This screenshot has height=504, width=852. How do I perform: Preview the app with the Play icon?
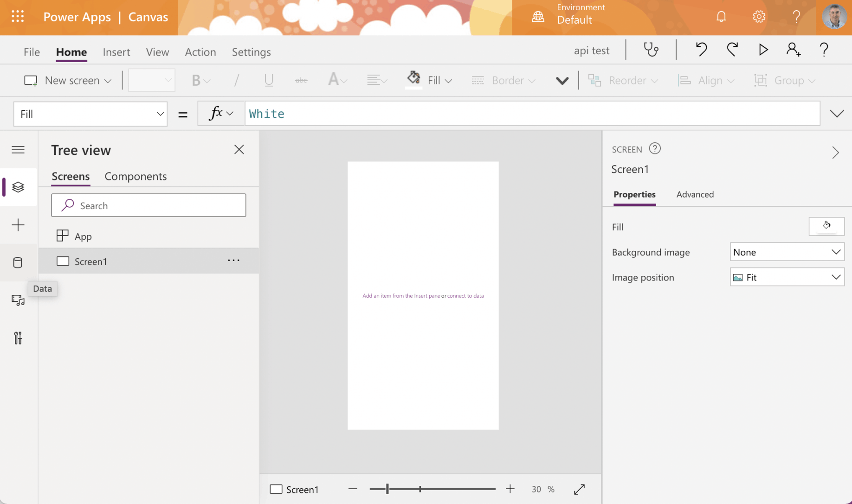(x=763, y=50)
